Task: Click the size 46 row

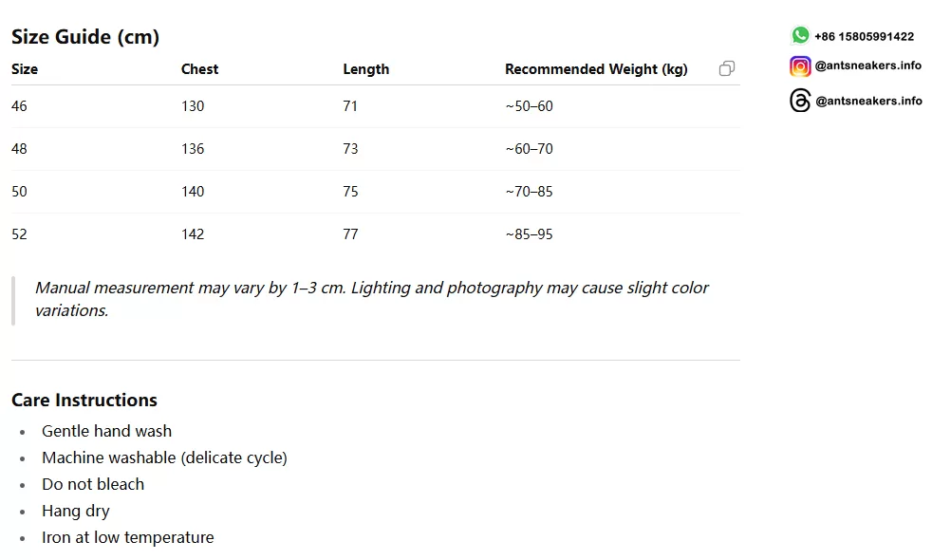Action: 376,106
